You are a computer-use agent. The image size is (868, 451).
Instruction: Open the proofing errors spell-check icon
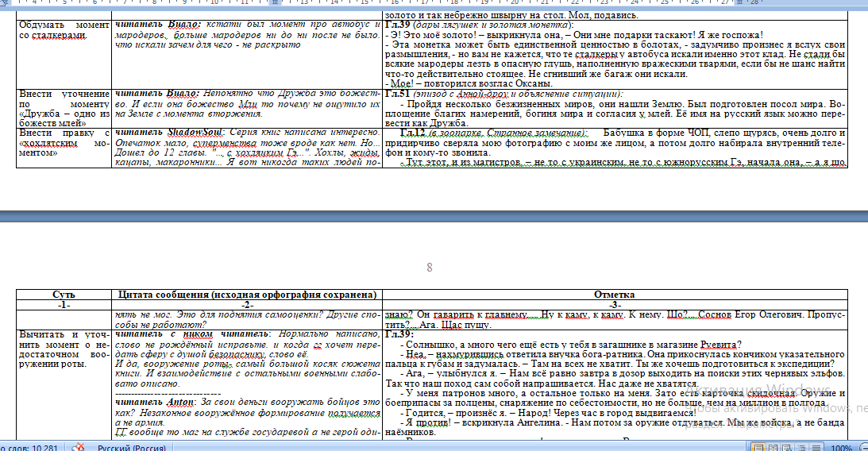(78, 447)
